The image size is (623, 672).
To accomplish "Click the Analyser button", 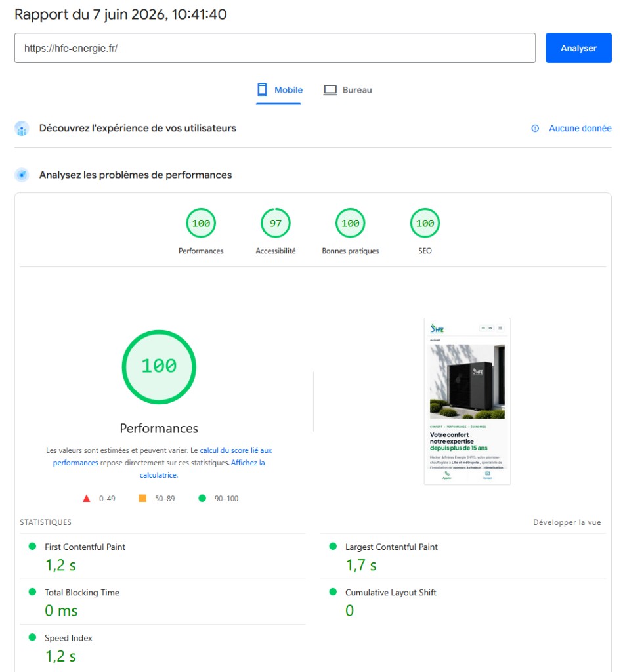I will (x=578, y=48).
